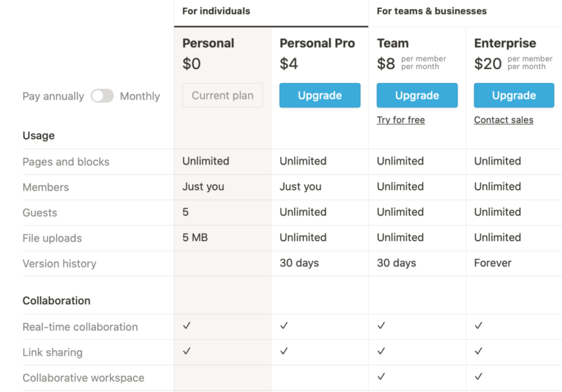Click the Pay annually label
The width and height of the screenshot is (562, 392).
[x=53, y=96]
